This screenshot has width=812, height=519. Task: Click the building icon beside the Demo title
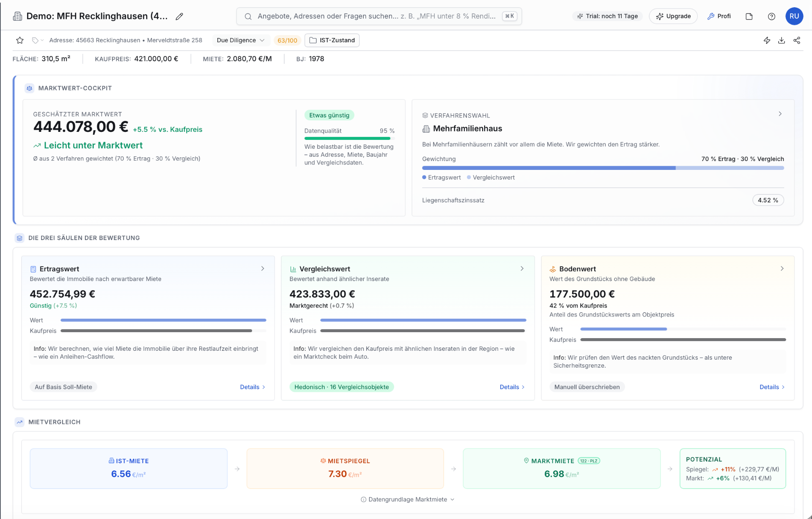pyautogui.click(x=18, y=16)
